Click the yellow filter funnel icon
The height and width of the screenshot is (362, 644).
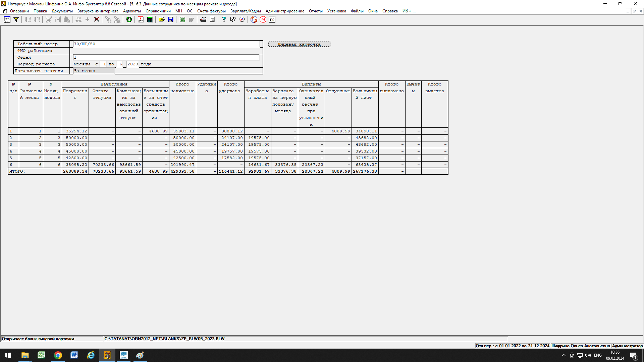coord(16,20)
